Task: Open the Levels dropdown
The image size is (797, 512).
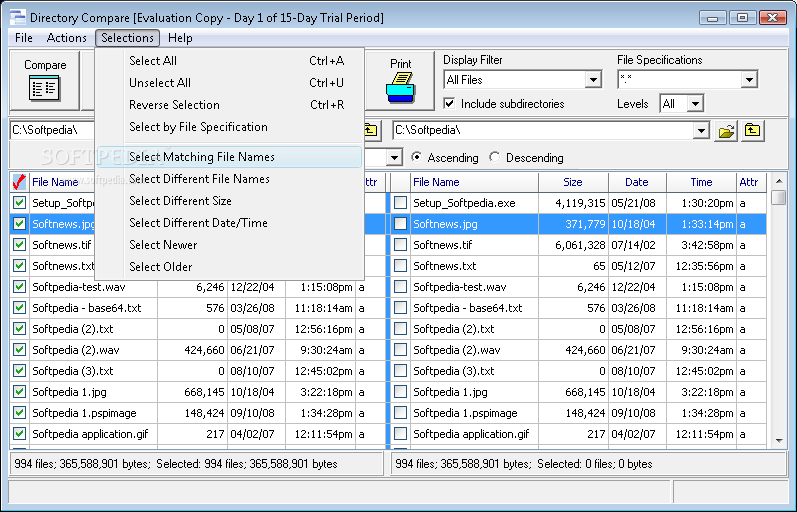Action: (x=695, y=104)
